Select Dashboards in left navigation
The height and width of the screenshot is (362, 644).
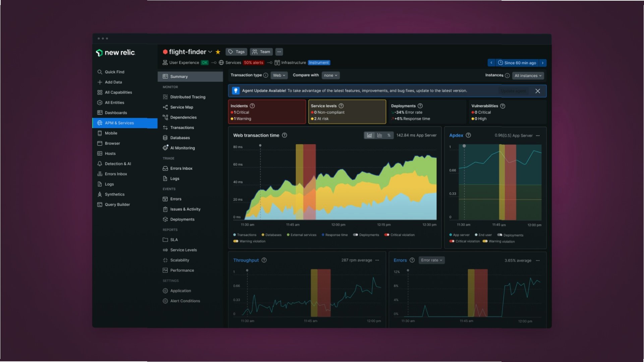(x=116, y=113)
